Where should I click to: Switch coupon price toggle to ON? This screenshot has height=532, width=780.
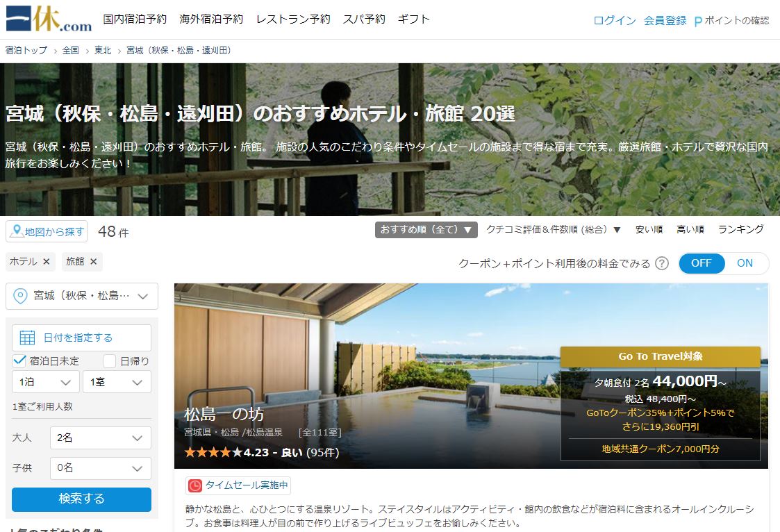click(x=745, y=264)
